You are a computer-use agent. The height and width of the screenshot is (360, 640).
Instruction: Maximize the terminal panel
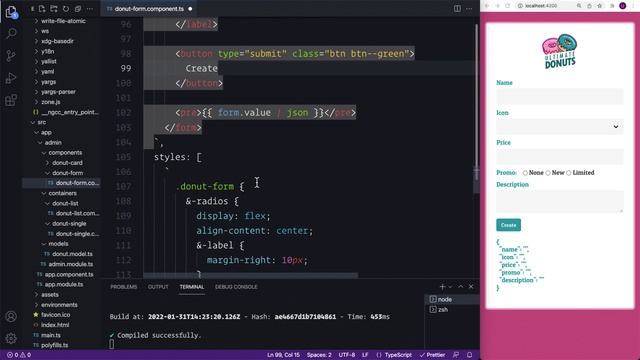(x=461, y=287)
